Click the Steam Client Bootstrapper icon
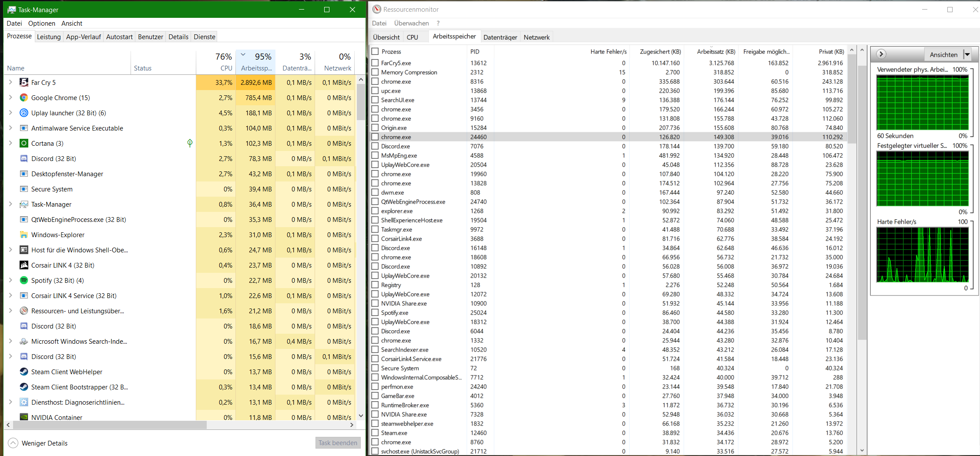The height and width of the screenshot is (456, 980). tap(24, 387)
